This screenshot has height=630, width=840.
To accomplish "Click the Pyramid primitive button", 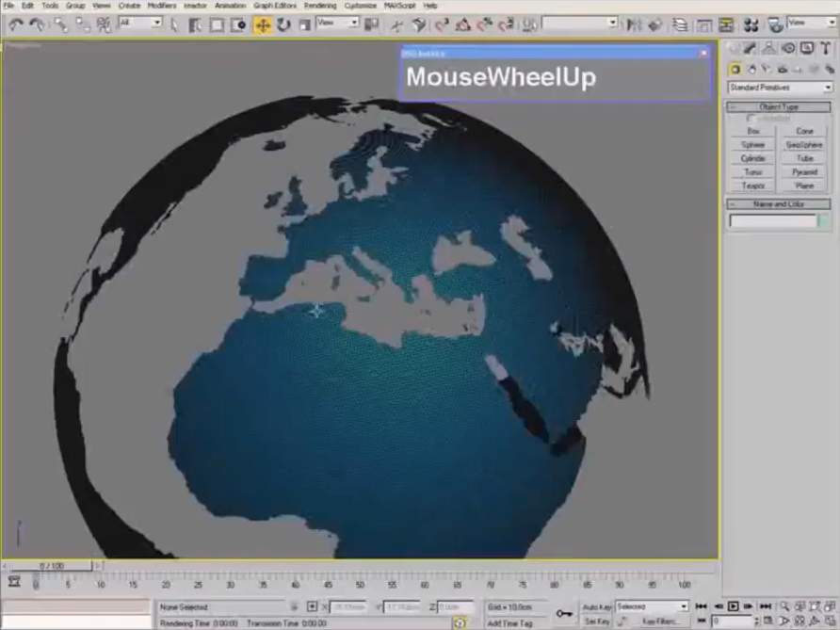I will tap(804, 172).
